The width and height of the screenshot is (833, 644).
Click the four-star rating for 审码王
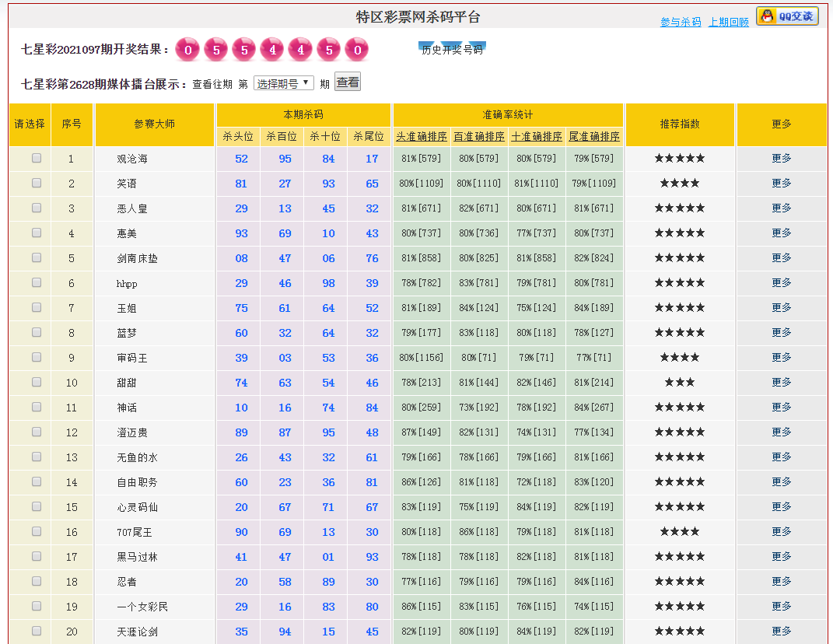coord(679,358)
